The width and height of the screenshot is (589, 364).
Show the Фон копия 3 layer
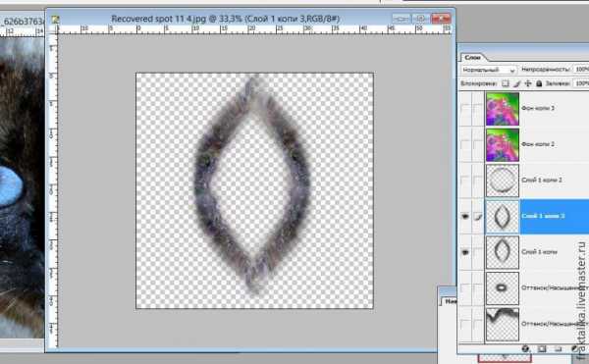click(x=465, y=109)
